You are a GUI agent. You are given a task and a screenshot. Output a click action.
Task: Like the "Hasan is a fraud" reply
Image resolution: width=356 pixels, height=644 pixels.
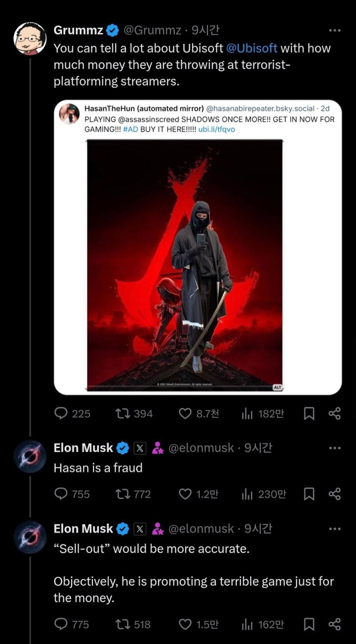(185, 494)
